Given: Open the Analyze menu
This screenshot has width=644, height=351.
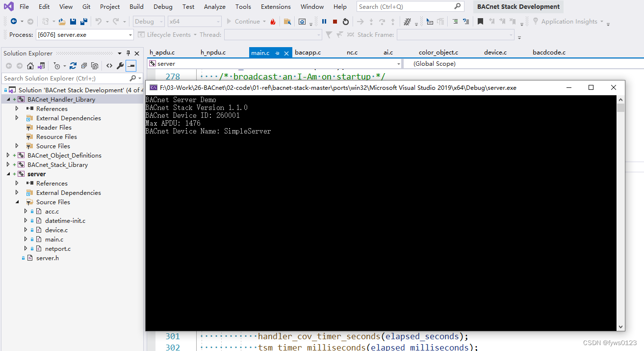Looking at the screenshot, I should [215, 7].
